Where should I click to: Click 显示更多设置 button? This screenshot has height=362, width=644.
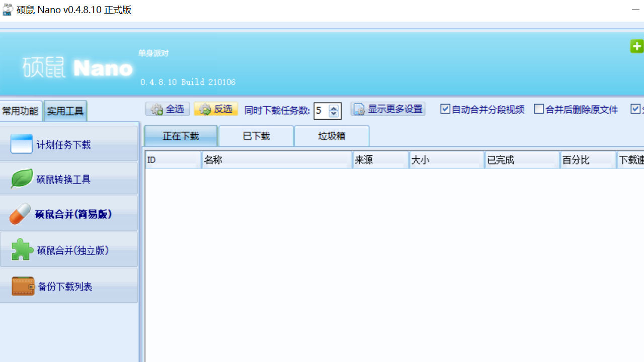[388, 109]
